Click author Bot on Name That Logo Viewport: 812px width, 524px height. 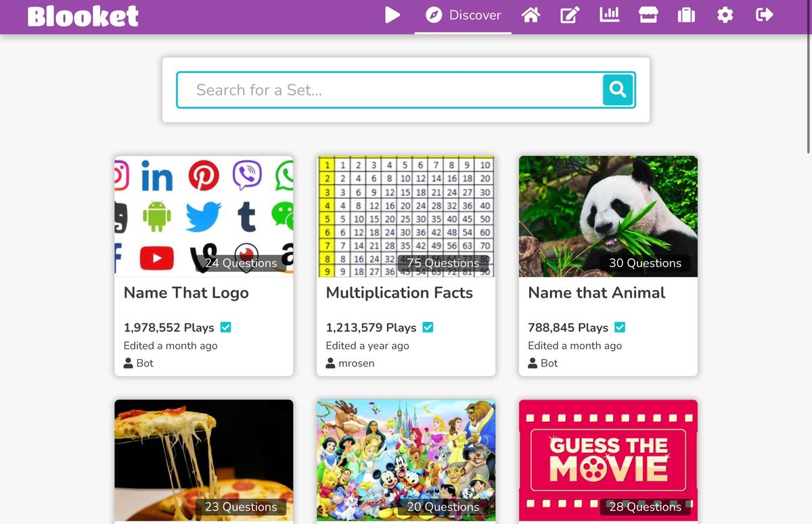[x=139, y=363]
